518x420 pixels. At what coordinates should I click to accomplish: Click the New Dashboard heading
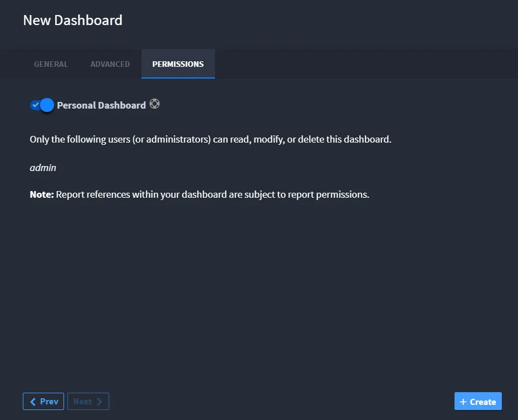click(72, 20)
